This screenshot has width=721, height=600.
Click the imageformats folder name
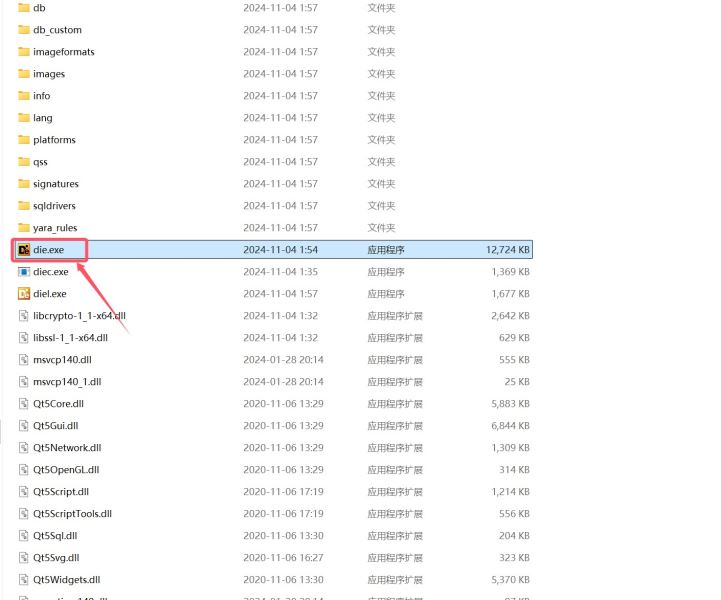coord(63,52)
